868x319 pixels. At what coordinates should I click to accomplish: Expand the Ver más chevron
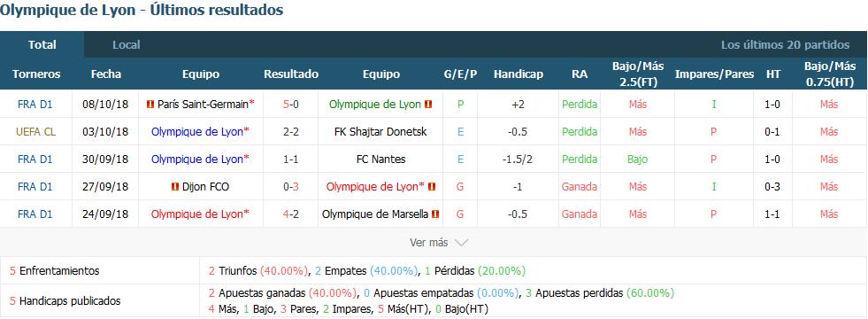click(x=461, y=243)
